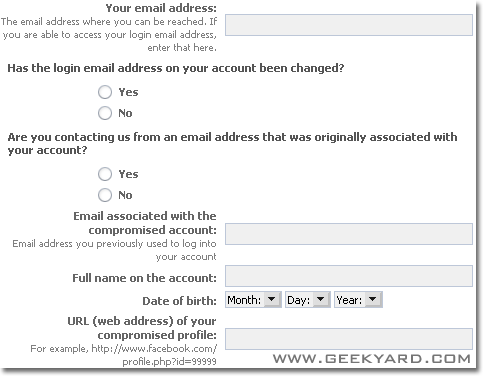Click the 'Your email address:' label
The image size is (485, 380).
click(x=161, y=8)
